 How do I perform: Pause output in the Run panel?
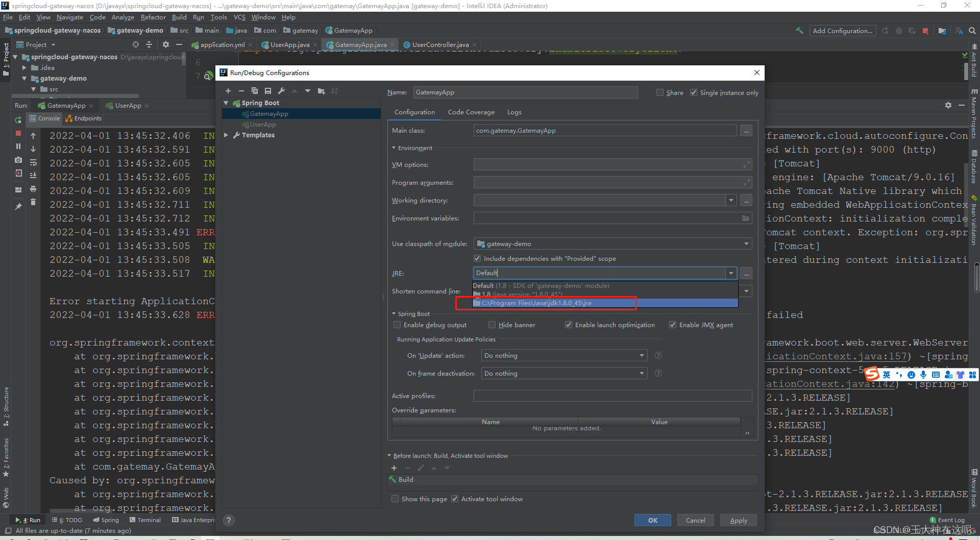point(18,146)
